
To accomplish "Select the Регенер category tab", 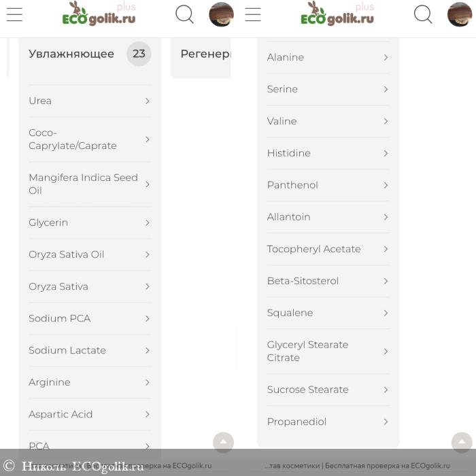I will (205, 54).
